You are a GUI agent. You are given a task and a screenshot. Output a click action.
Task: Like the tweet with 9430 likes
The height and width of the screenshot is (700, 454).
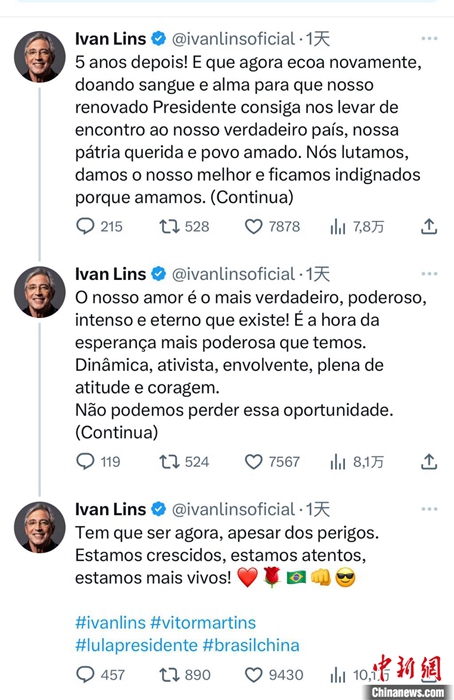coord(254,675)
